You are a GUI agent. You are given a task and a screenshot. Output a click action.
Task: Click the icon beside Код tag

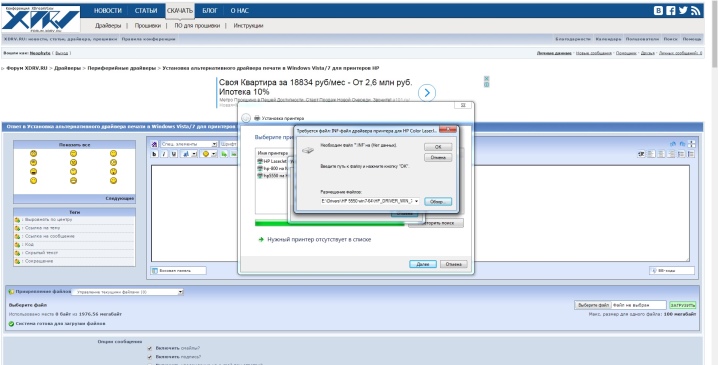pos(17,245)
